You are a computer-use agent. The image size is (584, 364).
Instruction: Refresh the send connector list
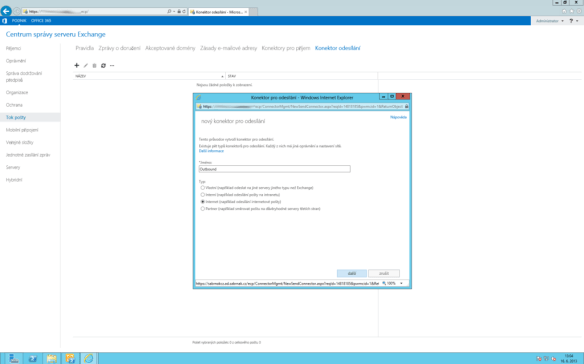tap(103, 65)
